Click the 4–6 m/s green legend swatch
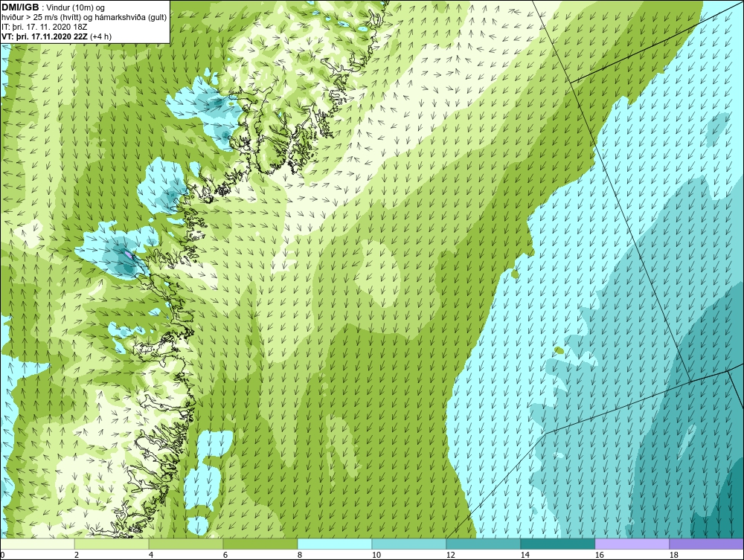The width and height of the screenshot is (744, 560). (186, 544)
